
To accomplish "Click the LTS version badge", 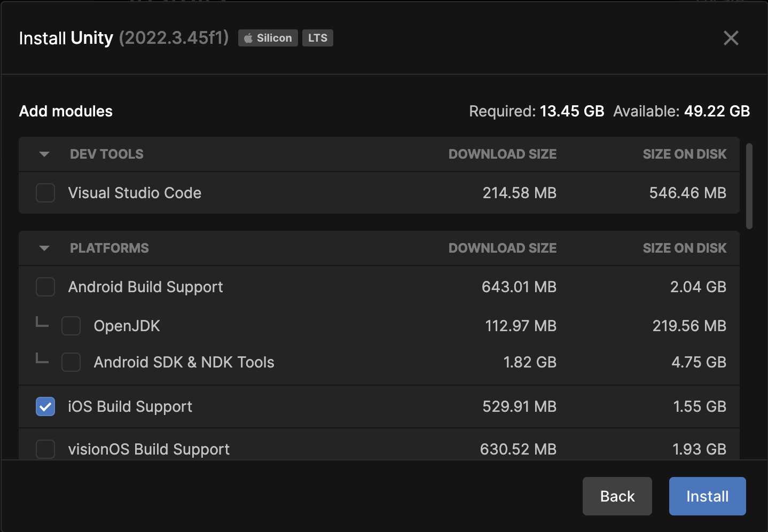I will (318, 38).
